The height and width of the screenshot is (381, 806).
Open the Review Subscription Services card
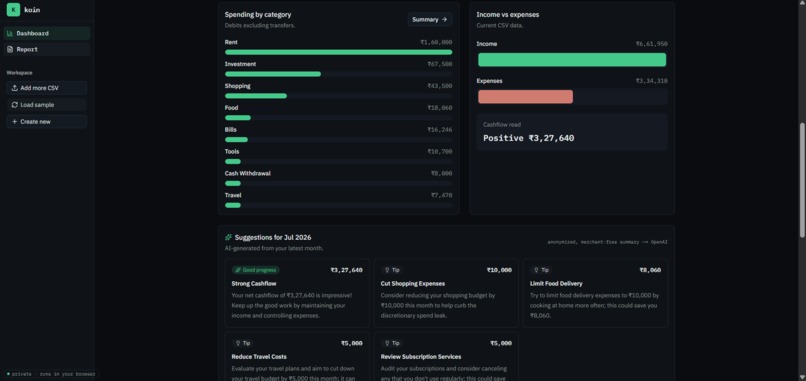[446, 356]
